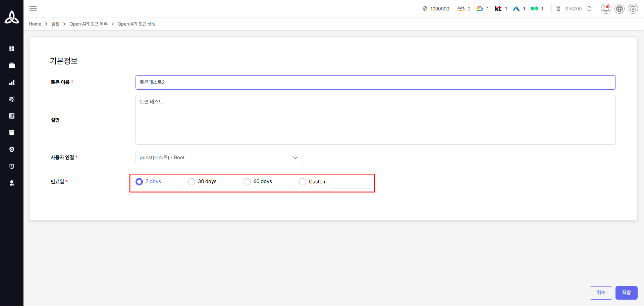Click into the 토큰 이름 field
The width and height of the screenshot is (644, 306).
[376, 82]
